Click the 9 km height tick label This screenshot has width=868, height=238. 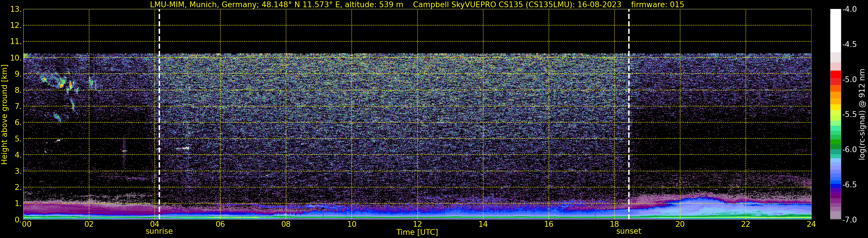click(18, 74)
